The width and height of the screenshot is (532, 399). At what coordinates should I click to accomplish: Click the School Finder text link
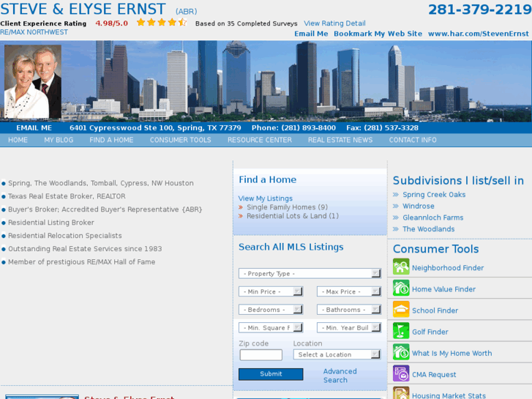click(435, 310)
